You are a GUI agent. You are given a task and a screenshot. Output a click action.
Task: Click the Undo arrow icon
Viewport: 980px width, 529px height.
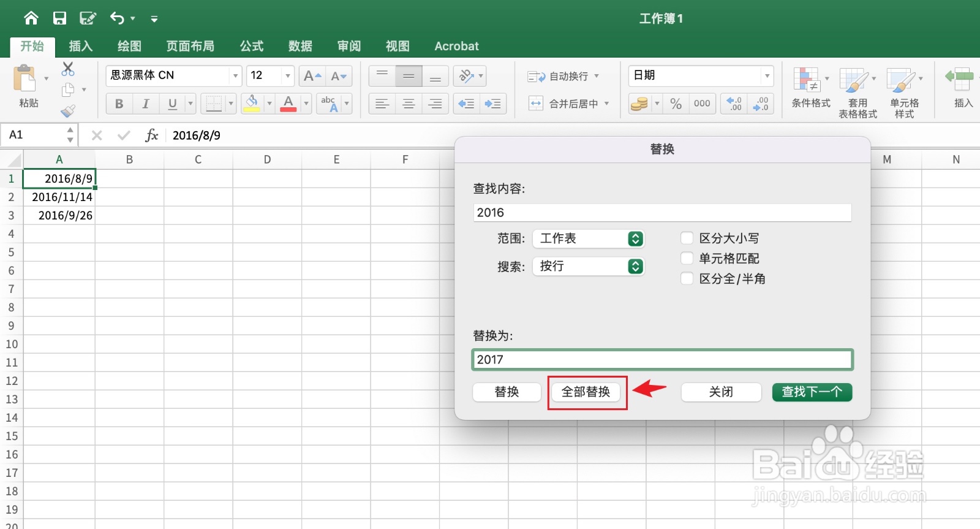[x=117, y=18]
